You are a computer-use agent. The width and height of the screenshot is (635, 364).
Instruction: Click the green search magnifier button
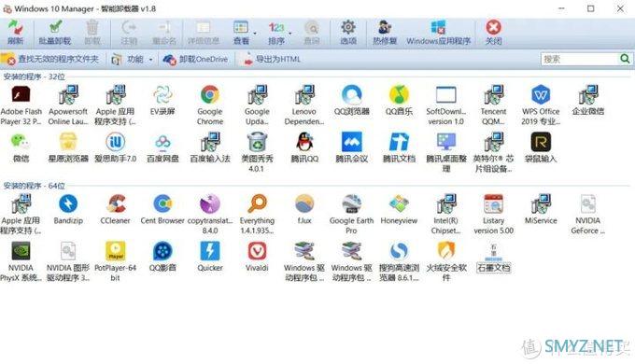click(625, 59)
